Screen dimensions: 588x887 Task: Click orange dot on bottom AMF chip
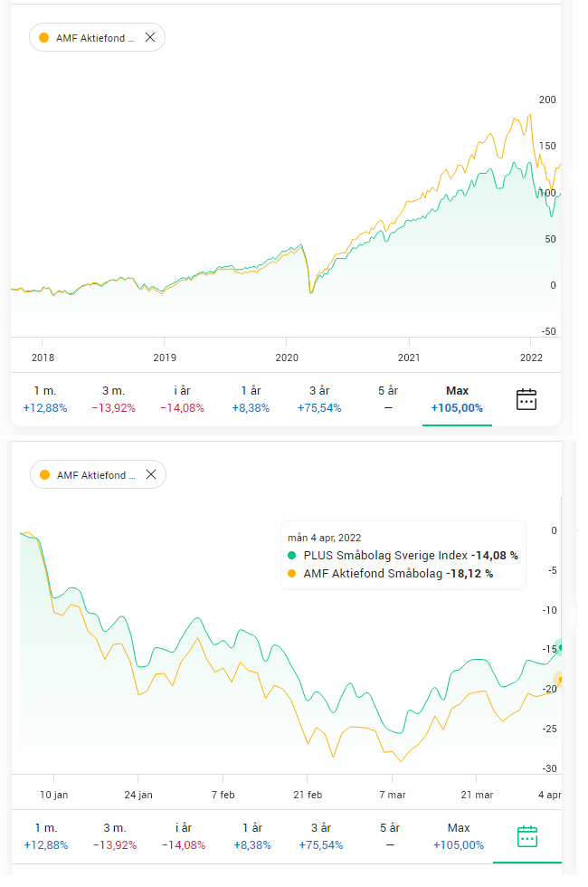point(45,475)
